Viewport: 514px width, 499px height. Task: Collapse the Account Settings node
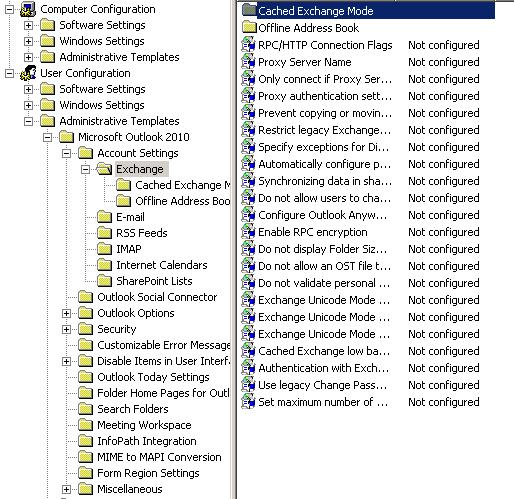tap(66, 153)
